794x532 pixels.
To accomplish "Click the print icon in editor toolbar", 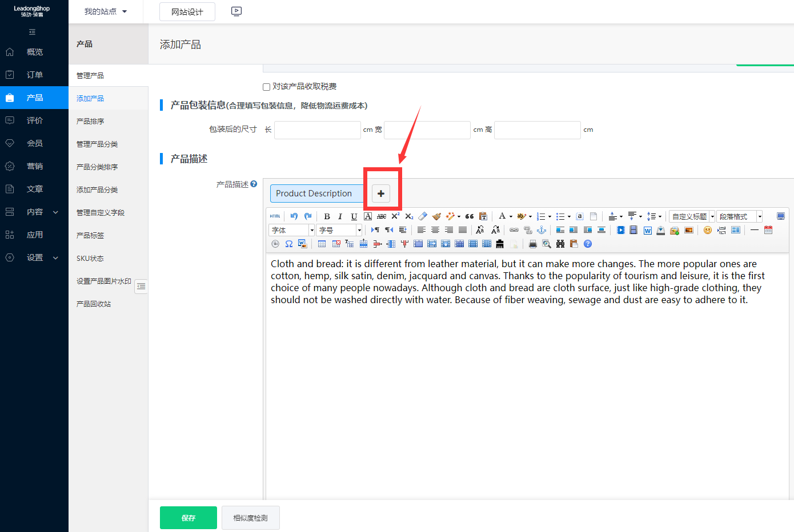I will click(533, 244).
